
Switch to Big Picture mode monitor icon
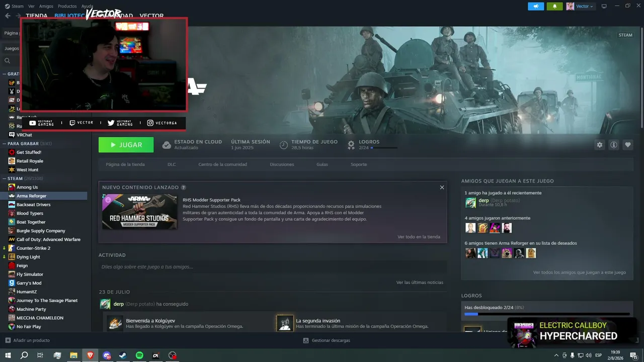604,6
